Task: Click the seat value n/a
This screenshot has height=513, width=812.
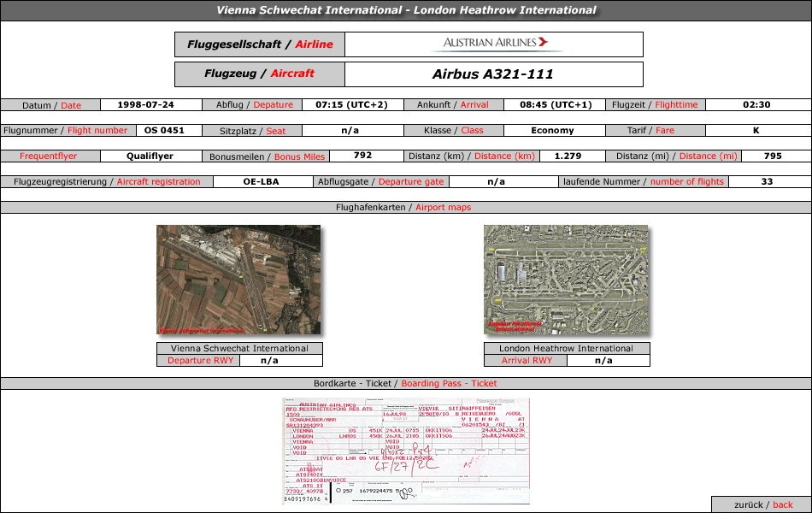Action: coord(352,130)
